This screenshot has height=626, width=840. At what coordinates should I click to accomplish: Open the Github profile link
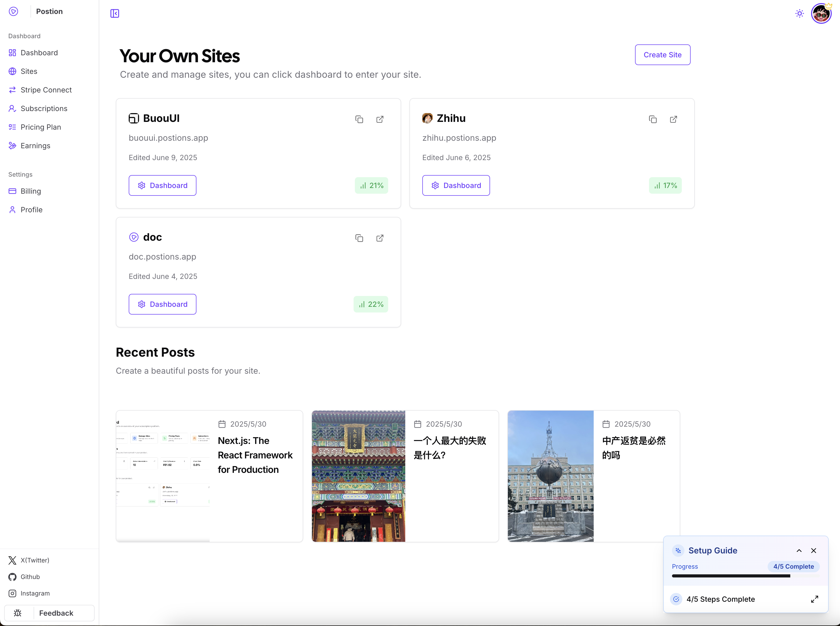pos(30,577)
